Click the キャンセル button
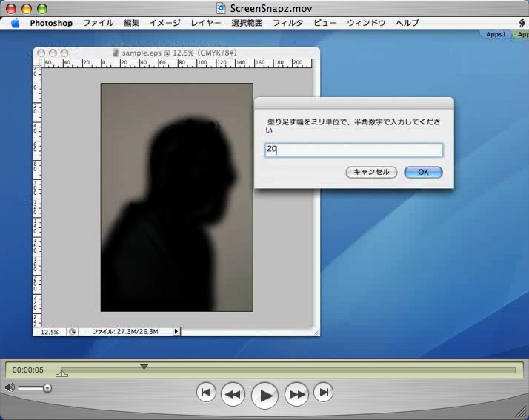The image size is (529, 420). tap(371, 173)
